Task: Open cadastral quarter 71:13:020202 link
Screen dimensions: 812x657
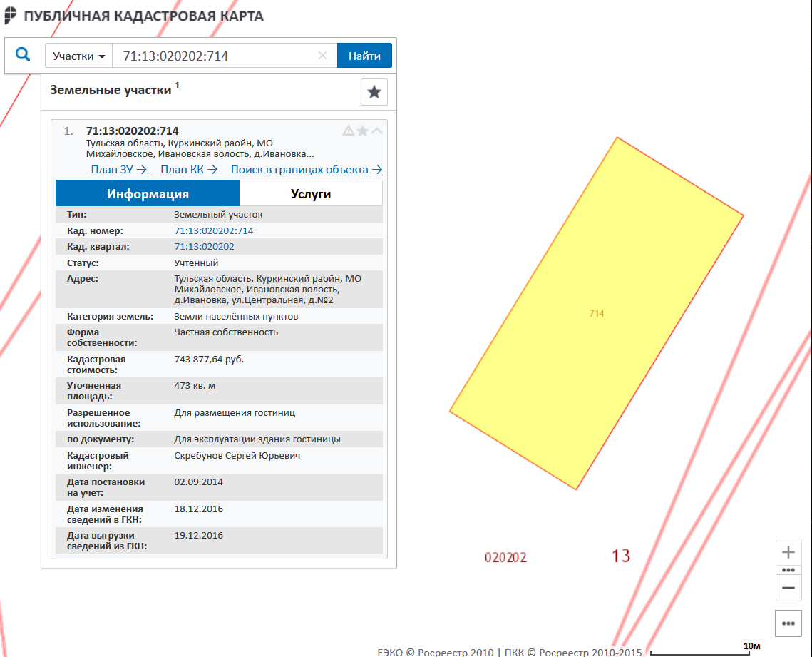Action: [x=204, y=247]
